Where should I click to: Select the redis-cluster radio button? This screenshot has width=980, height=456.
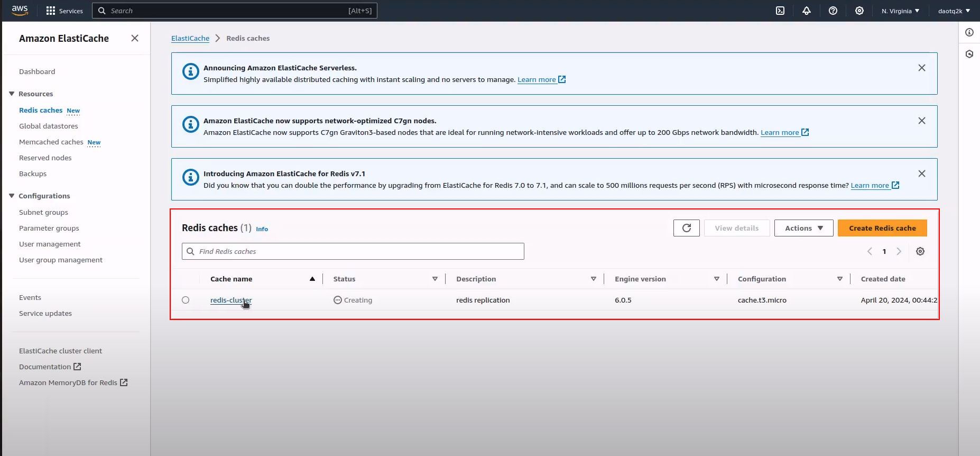[186, 300]
